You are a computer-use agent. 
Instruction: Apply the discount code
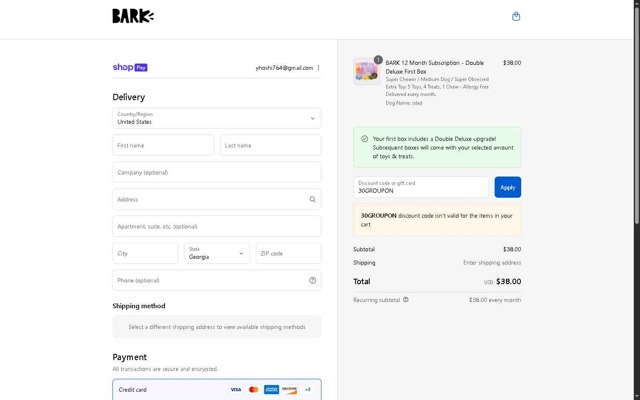tap(508, 187)
